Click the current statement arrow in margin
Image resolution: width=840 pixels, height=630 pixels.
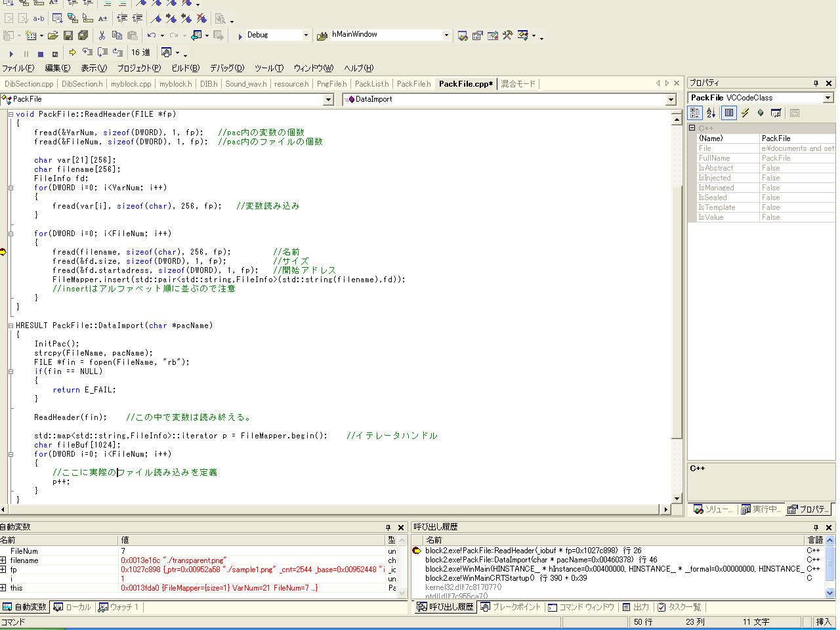click(x=3, y=252)
